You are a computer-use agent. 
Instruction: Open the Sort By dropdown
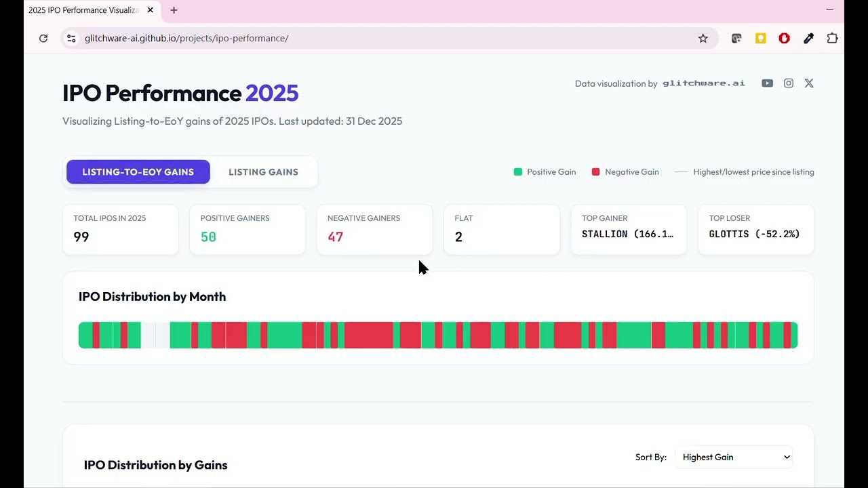(734, 457)
